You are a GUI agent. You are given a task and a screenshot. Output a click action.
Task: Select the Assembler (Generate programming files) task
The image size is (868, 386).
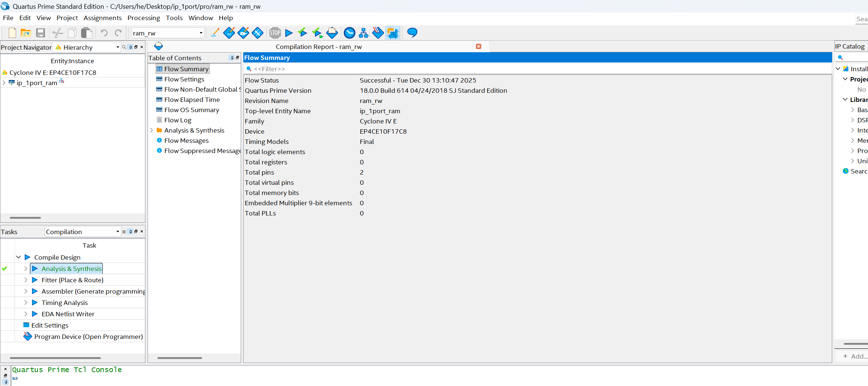[93, 291]
